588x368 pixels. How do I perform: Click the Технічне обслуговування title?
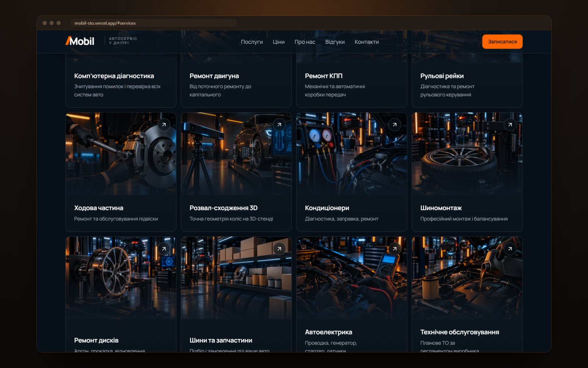[x=460, y=332]
